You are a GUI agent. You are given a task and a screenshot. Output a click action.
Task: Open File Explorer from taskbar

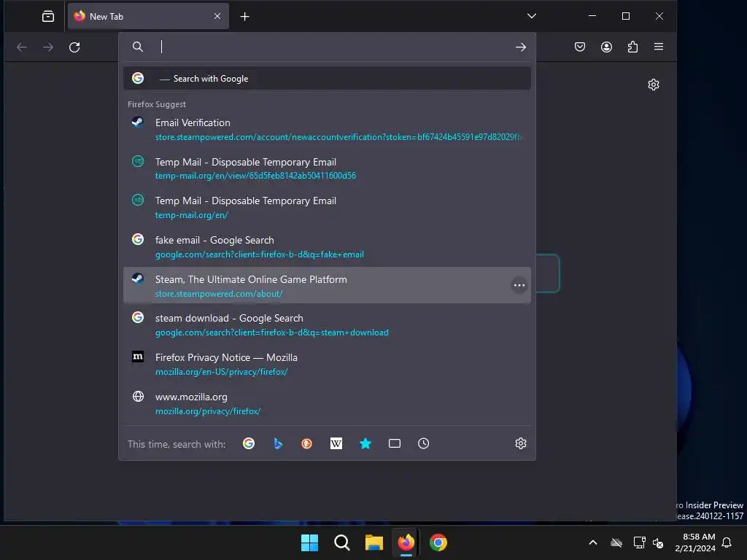pyautogui.click(x=374, y=542)
